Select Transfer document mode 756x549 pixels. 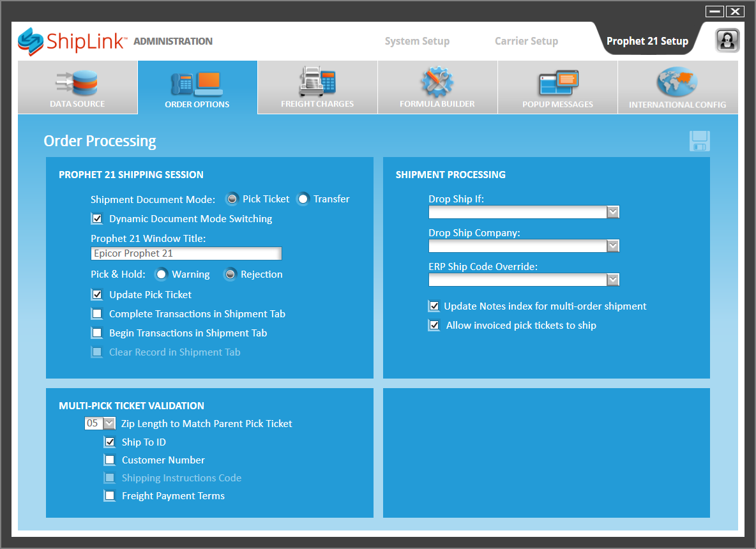click(303, 199)
